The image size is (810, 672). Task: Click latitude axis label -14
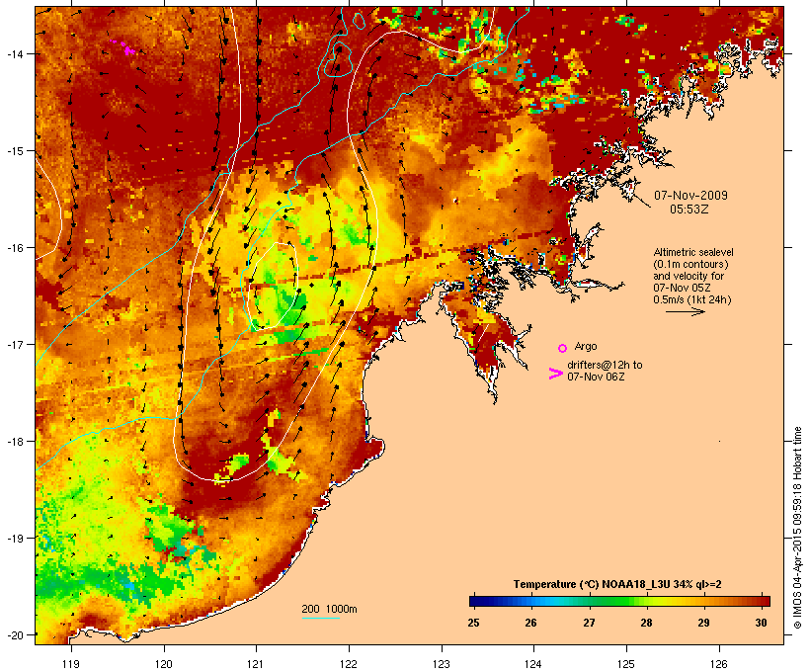pyautogui.click(x=14, y=53)
